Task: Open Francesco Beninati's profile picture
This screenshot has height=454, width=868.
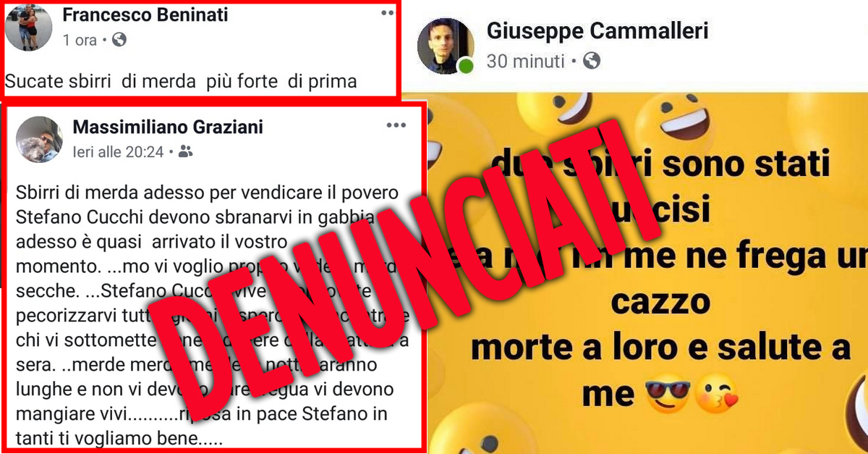Action: coord(28,27)
